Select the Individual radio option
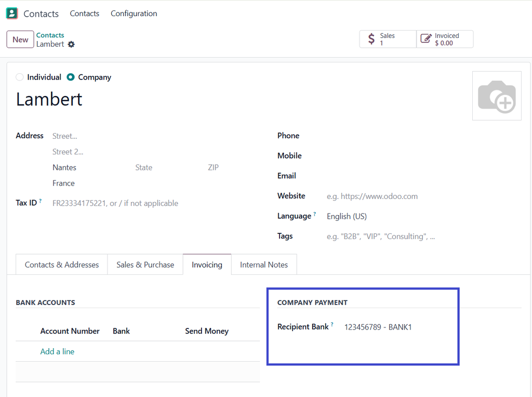 (x=20, y=77)
